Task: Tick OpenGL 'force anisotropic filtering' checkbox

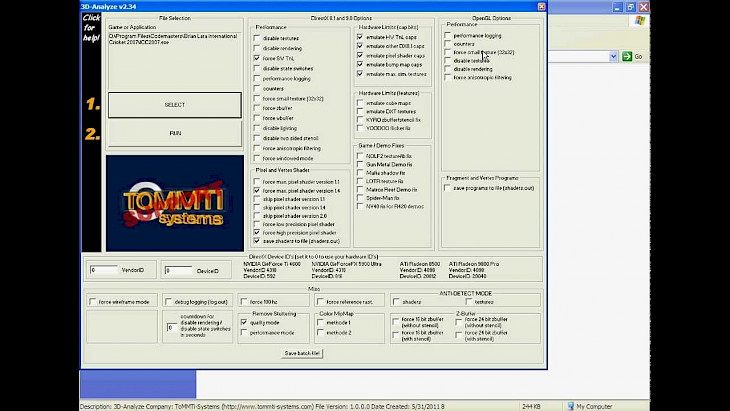Action: [x=447, y=77]
